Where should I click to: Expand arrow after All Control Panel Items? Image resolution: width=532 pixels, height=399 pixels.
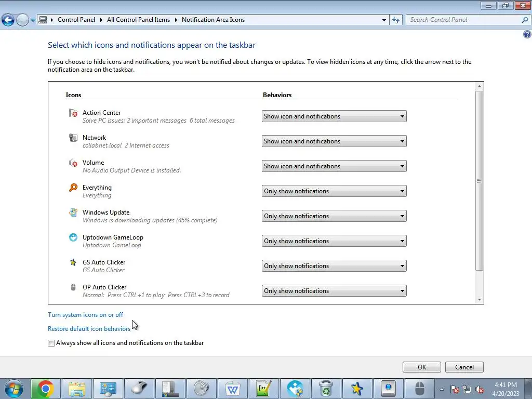(176, 20)
